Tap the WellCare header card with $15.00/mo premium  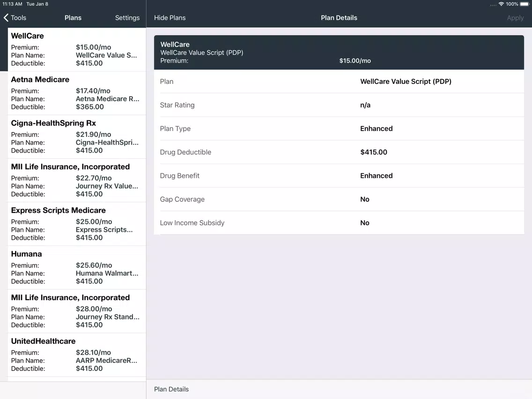click(x=339, y=52)
